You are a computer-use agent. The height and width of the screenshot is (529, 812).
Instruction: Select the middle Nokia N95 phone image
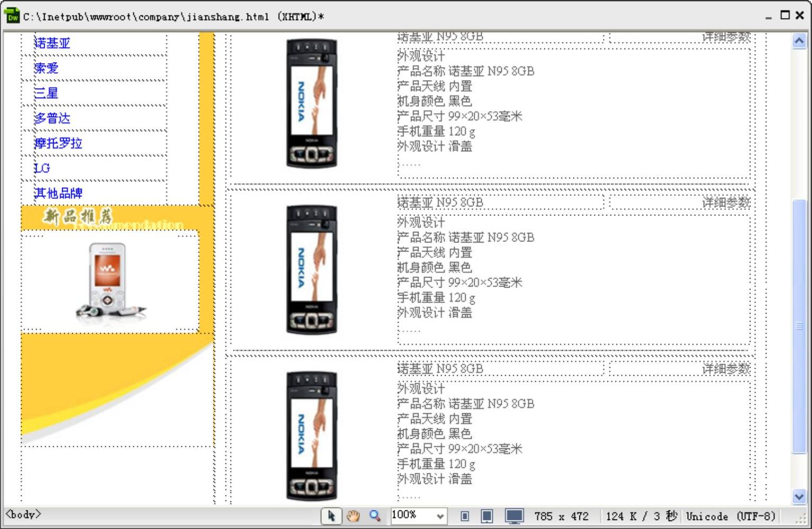pos(312,270)
